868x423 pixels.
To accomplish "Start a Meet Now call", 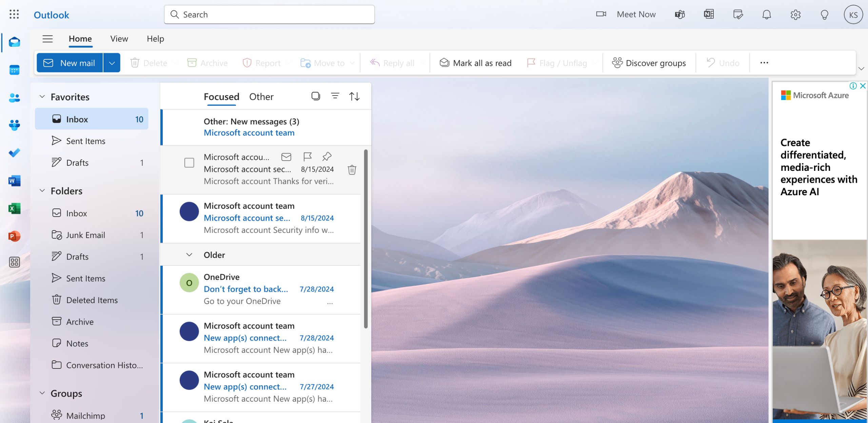I will tap(626, 15).
